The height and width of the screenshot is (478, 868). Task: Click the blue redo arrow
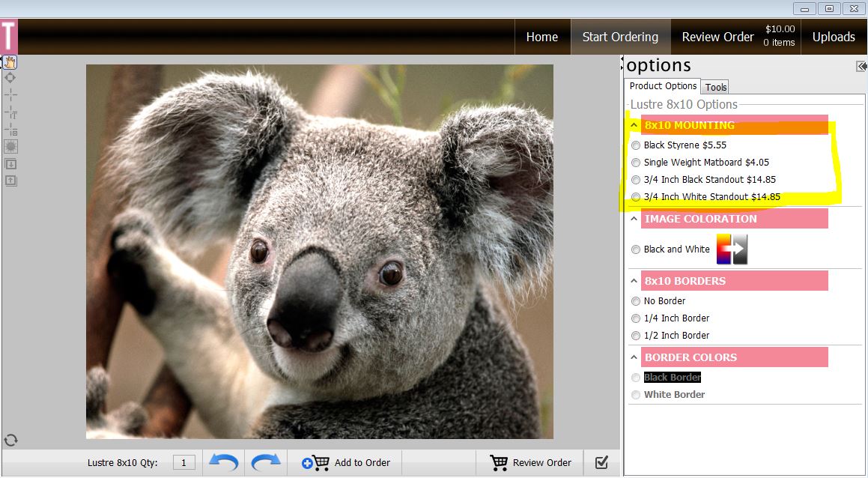(x=266, y=462)
